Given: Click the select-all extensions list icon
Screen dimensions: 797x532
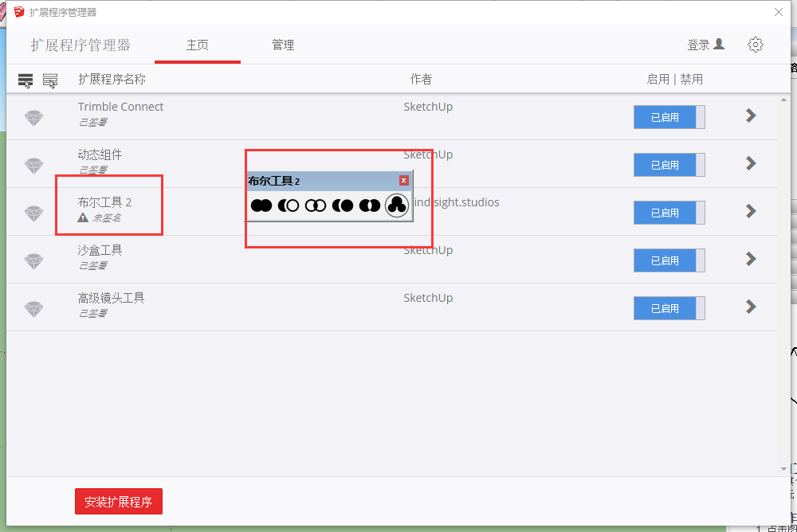Looking at the screenshot, I should pos(26,80).
